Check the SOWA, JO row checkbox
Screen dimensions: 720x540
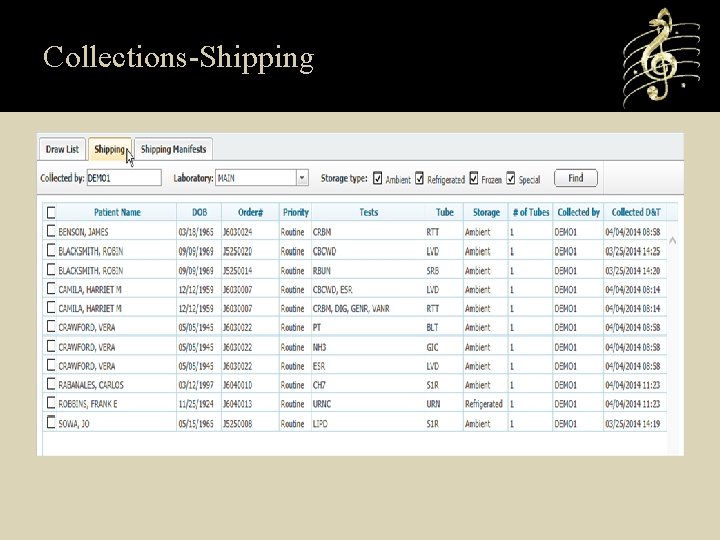click(x=51, y=422)
